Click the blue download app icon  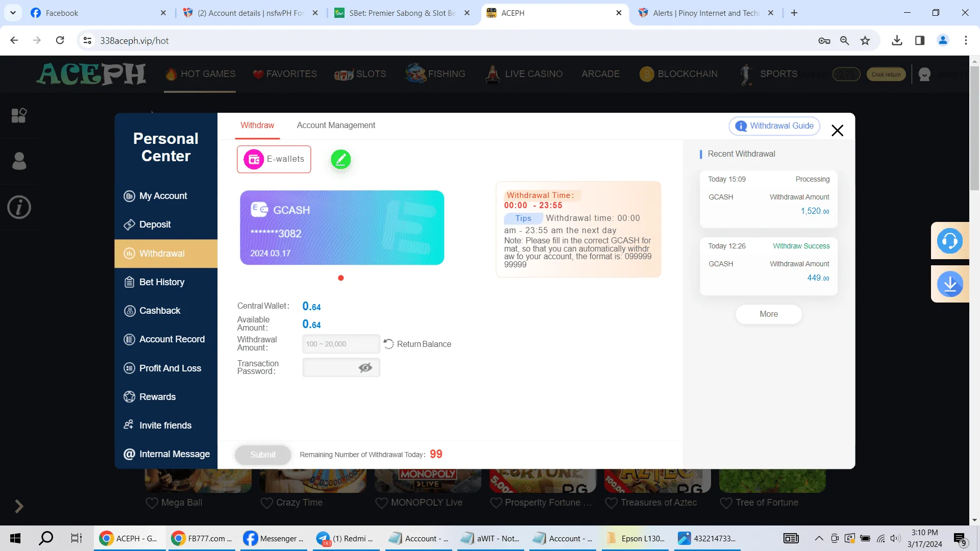[950, 284]
